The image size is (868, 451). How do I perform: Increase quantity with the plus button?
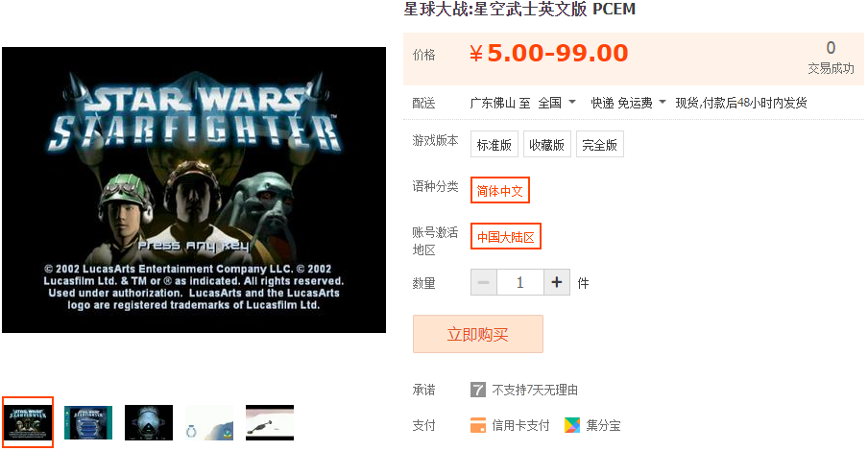(557, 283)
